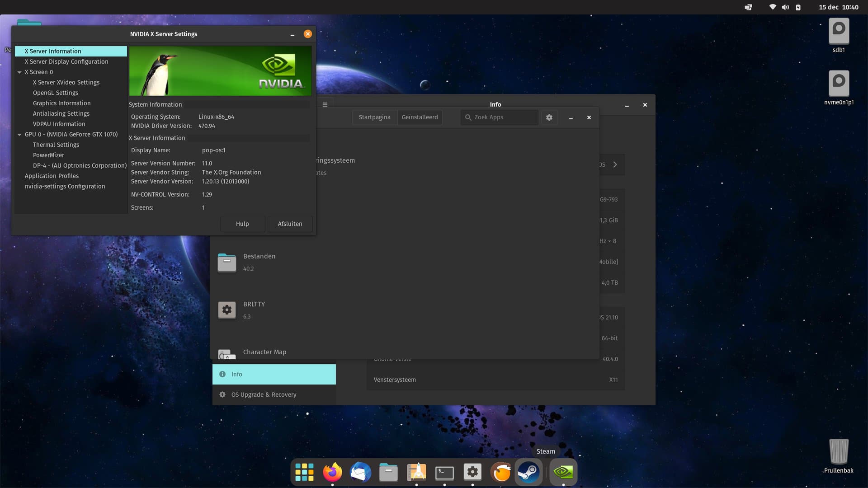The height and width of the screenshot is (488, 868).
Task: Click the NVIDIA penguin banner image
Action: coord(220,71)
